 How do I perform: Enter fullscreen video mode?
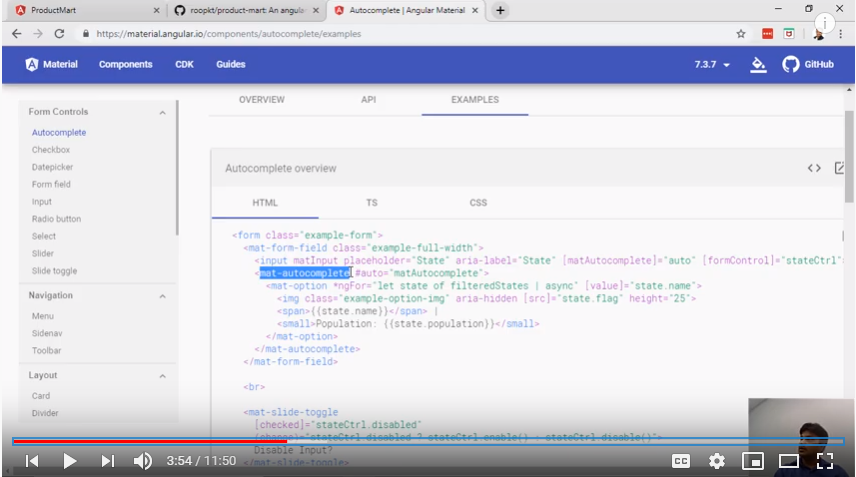tap(825, 461)
